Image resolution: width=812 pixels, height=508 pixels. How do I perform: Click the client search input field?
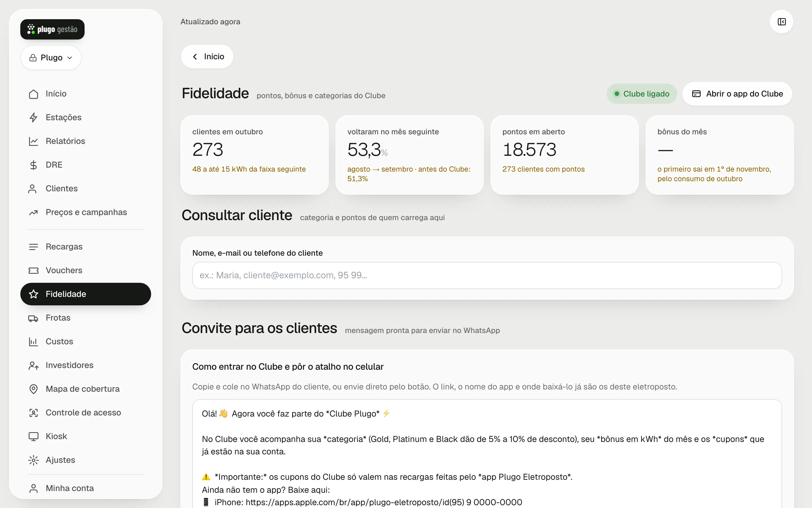point(487,275)
